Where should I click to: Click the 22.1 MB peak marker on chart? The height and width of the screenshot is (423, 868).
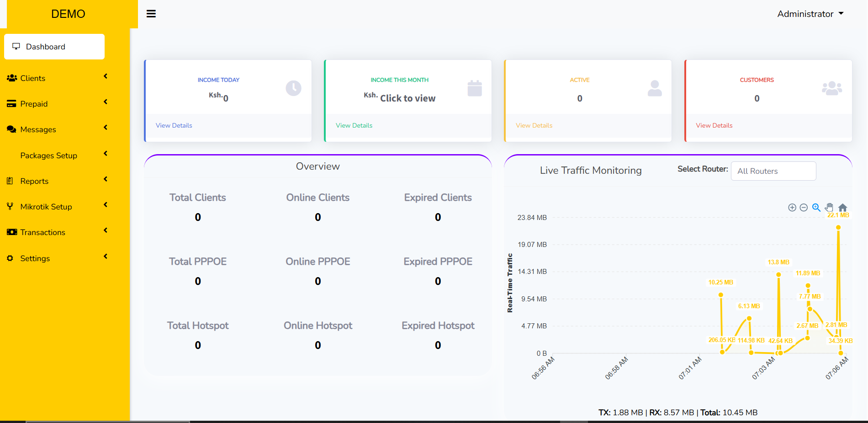(838, 227)
